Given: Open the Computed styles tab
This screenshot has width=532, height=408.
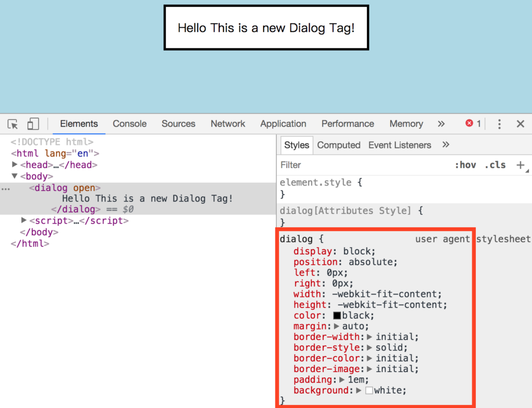Looking at the screenshot, I should pos(339,145).
